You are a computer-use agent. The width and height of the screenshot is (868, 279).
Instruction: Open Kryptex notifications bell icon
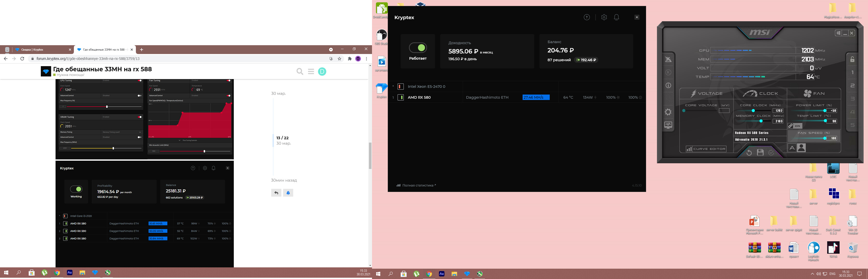(x=616, y=17)
